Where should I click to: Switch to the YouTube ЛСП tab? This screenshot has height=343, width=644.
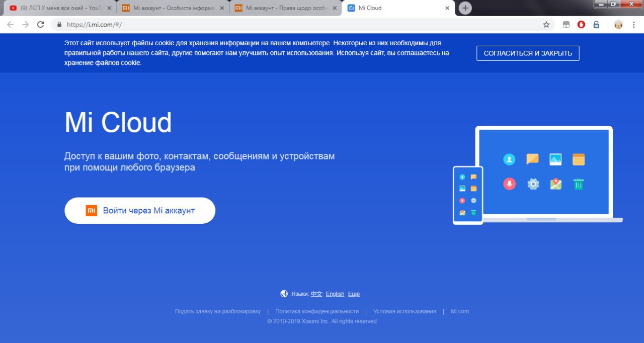coord(59,8)
